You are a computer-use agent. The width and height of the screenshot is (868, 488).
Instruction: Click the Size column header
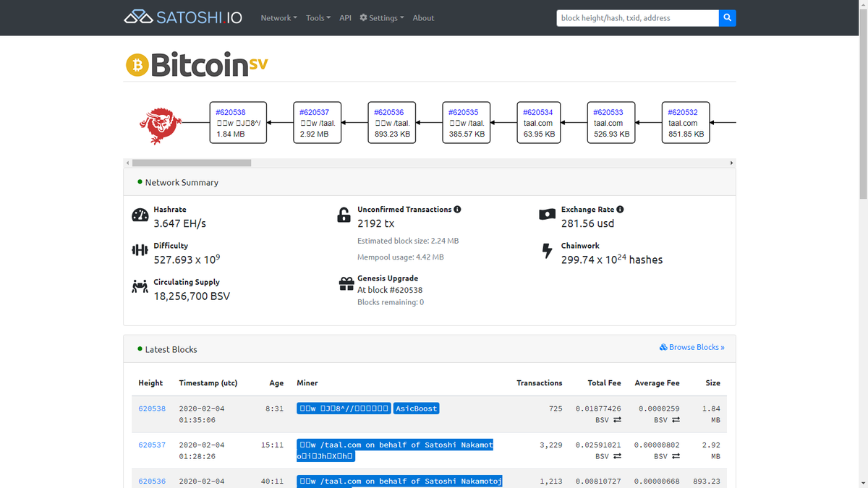tap(712, 382)
